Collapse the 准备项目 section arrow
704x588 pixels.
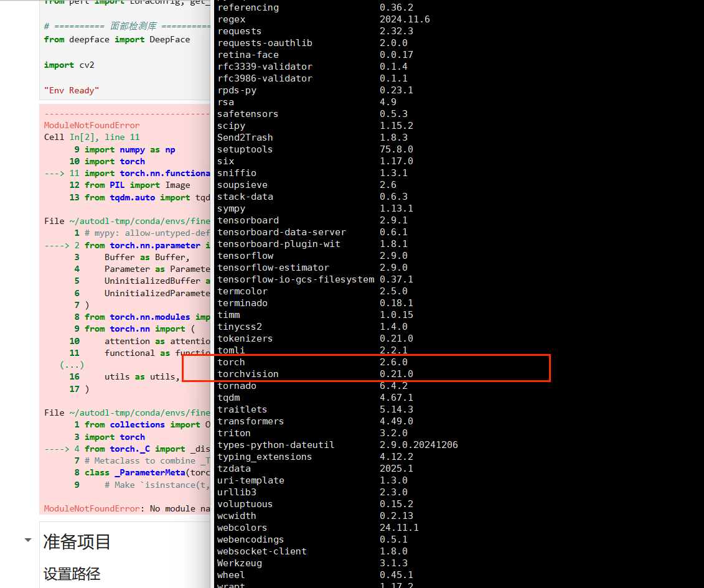click(27, 540)
